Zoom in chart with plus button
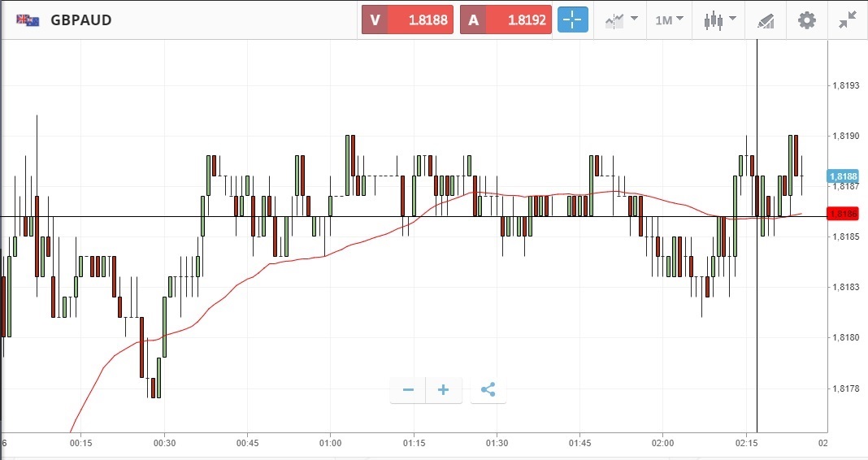The width and height of the screenshot is (868, 460). click(444, 390)
